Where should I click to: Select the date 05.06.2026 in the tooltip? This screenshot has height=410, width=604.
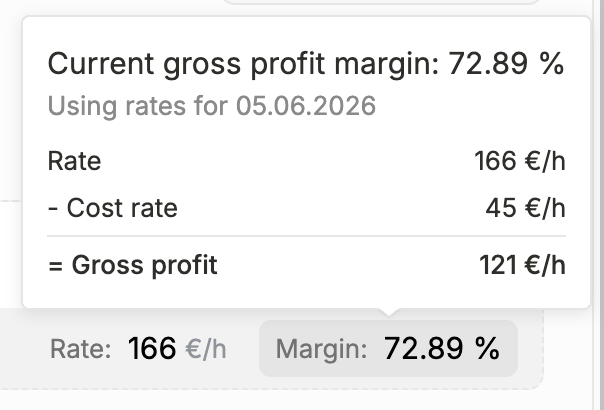[x=306, y=106]
